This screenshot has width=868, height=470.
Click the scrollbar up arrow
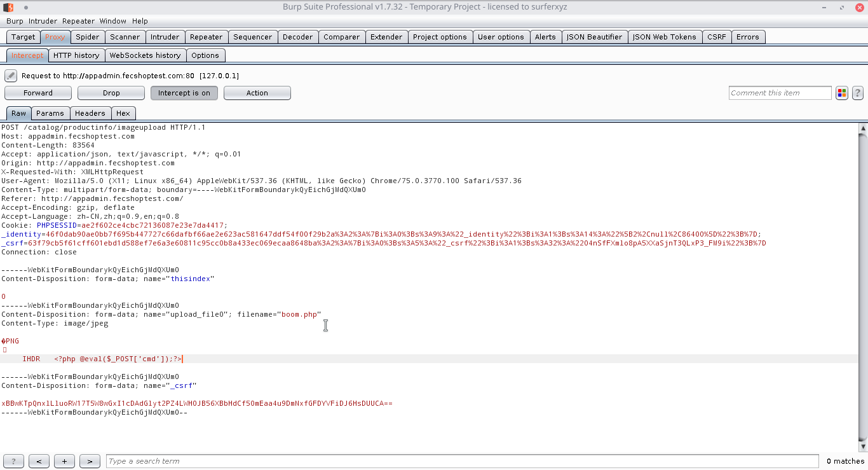(x=863, y=128)
